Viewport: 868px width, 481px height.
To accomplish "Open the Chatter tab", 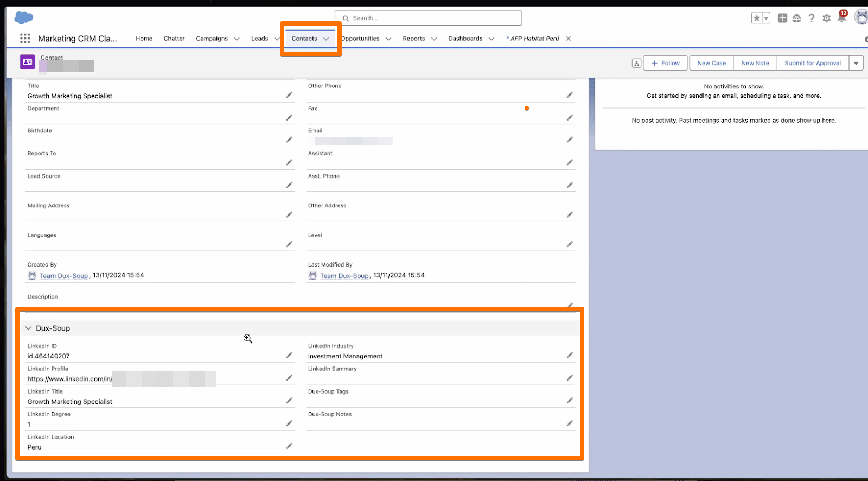I will point(174,39).
